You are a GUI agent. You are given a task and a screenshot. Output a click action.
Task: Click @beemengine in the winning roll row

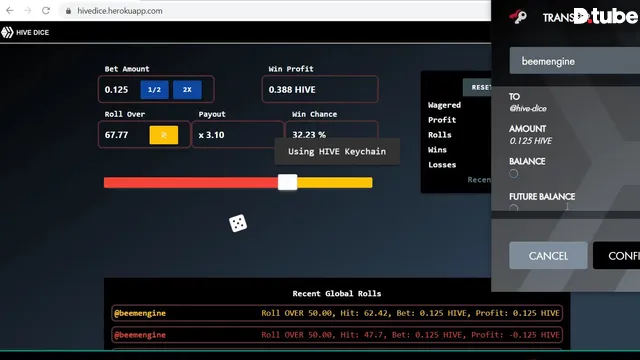click(x=140, y=313)
